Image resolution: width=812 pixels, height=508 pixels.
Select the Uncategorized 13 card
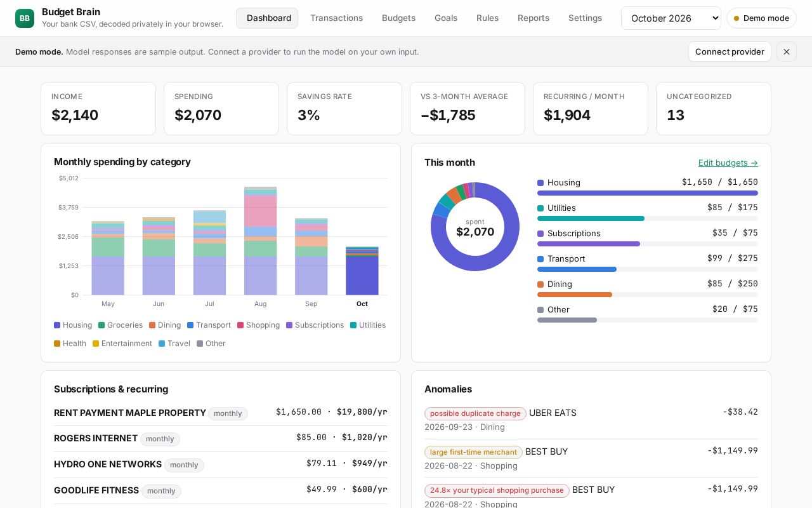pos(714,109)
